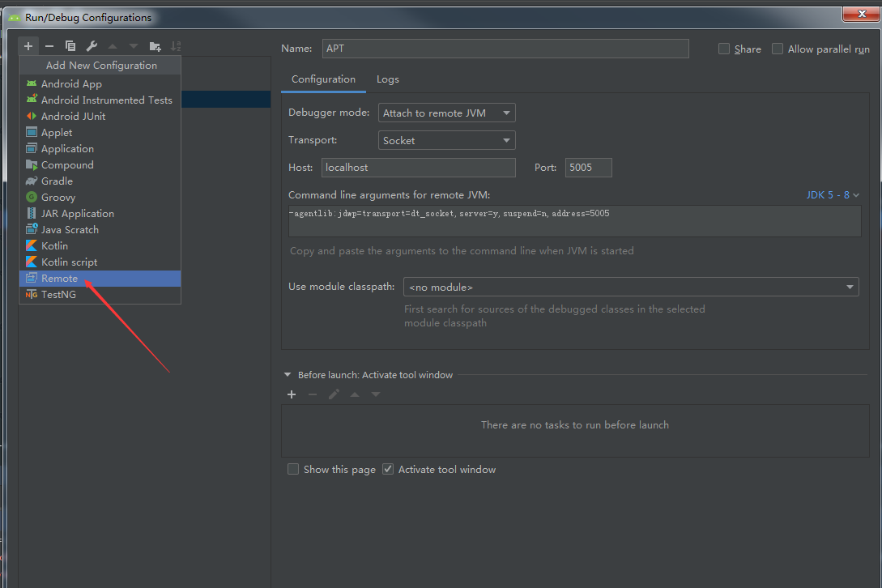Expand the Use module classpath dropdown
Screen dimensions: 882x588
pos(631,287)
